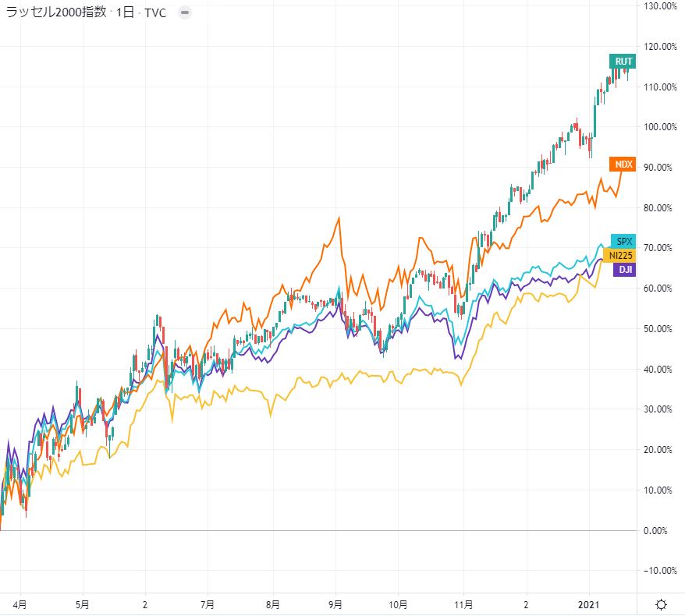This screenshot has height=616, width=685.
Task: Click 100.00% on the percentage axis
Action: (659, 126)
